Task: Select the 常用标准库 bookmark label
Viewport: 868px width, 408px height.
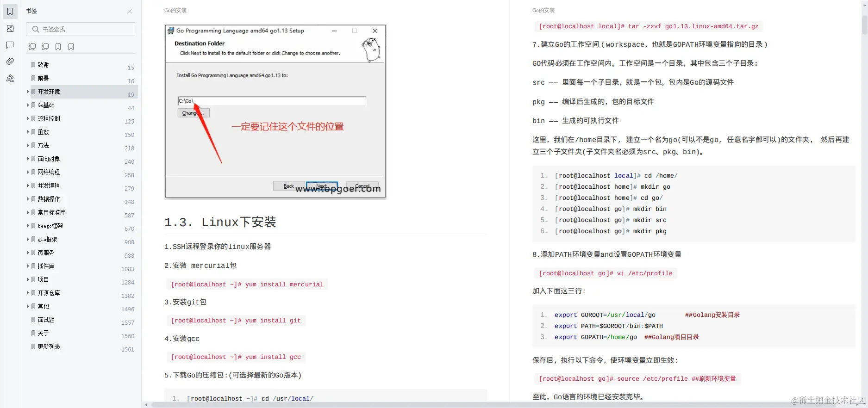Action: point(51,212)
